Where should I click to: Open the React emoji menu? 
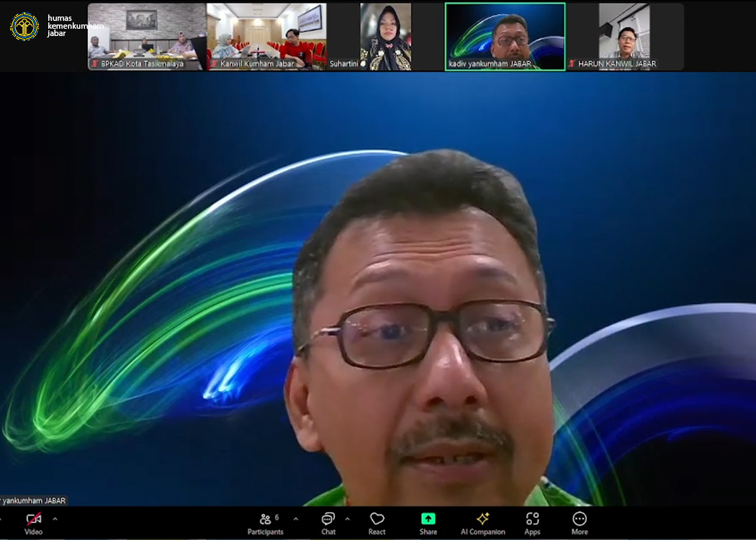pos(377,521)
